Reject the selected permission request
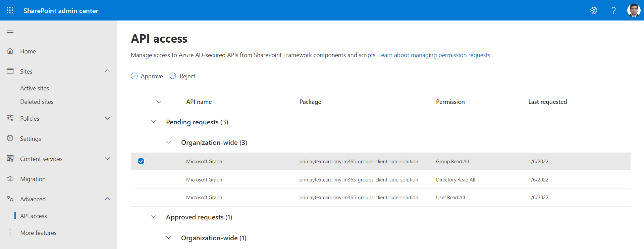 click(x=182, y=76)
